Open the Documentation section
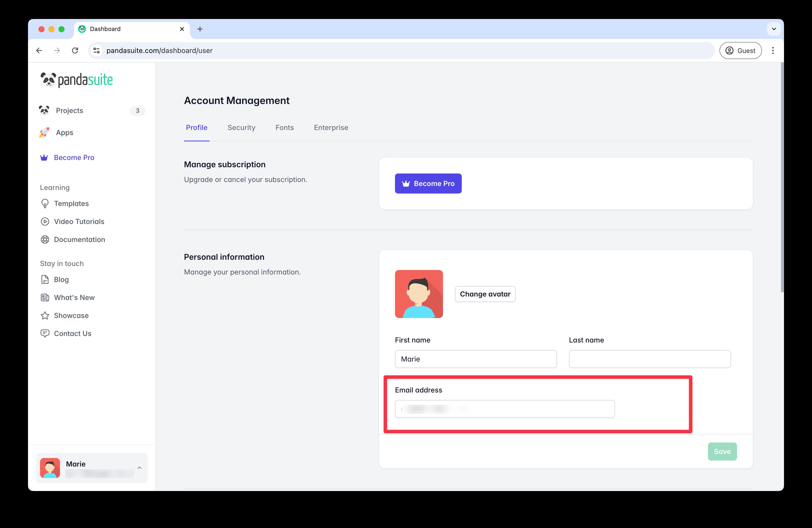812x528 pixels. tap(79, 239)
